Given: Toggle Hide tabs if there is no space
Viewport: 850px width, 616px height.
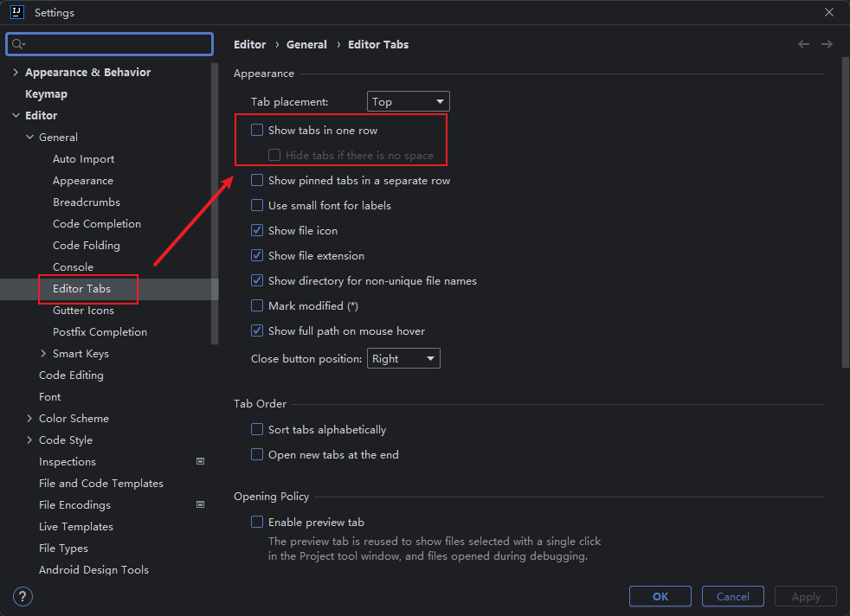Looking at the screenshot, I should 274,155.
